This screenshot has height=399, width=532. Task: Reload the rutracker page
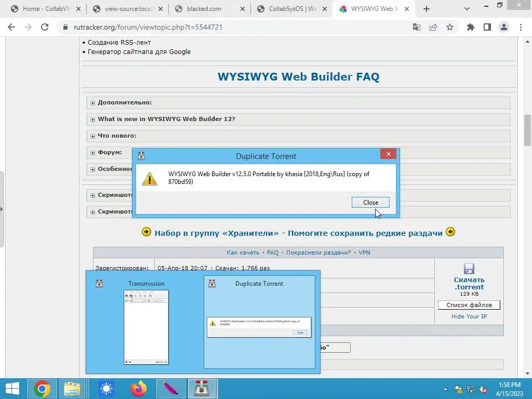click(45, 27)
